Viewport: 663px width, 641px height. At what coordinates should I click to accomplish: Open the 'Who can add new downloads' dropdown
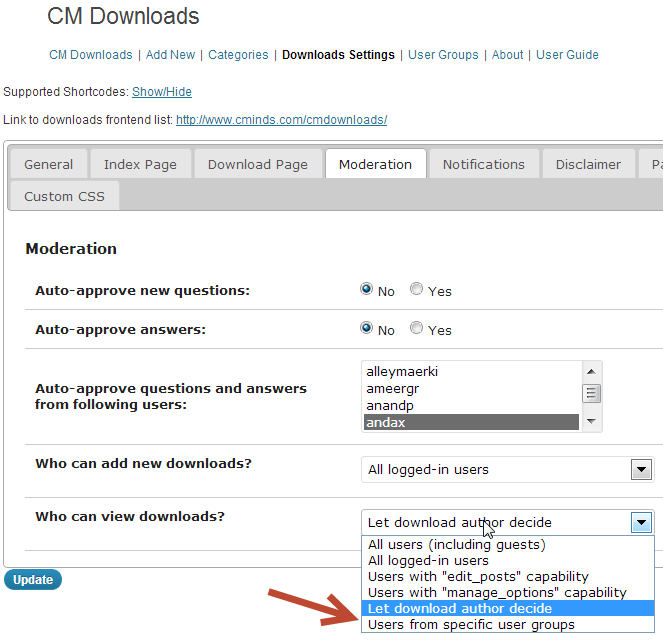click(507, 470)
